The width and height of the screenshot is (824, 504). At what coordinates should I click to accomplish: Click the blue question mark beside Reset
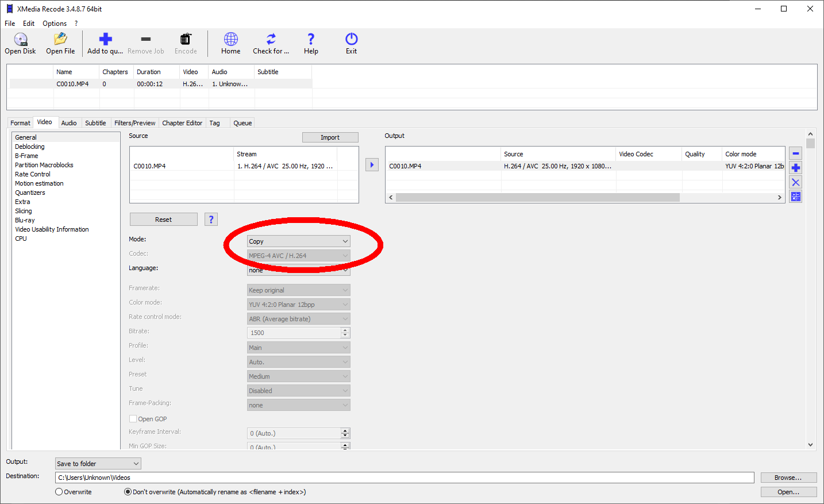(211, 220)
